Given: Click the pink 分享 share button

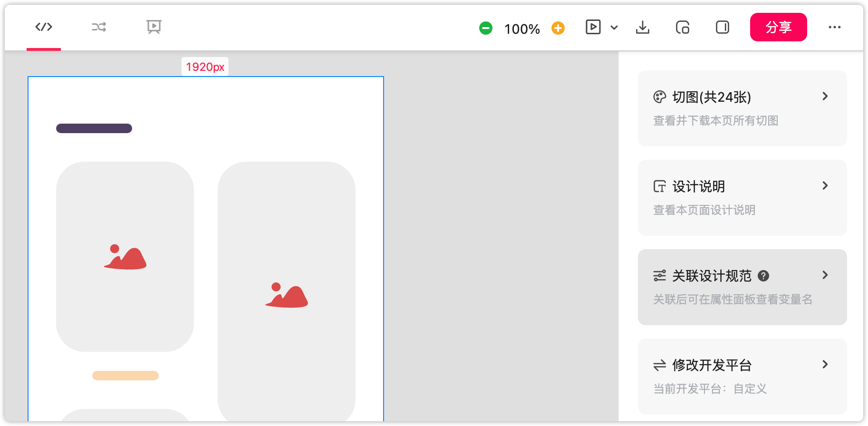Looking at the screenshot, I should 778,27.
